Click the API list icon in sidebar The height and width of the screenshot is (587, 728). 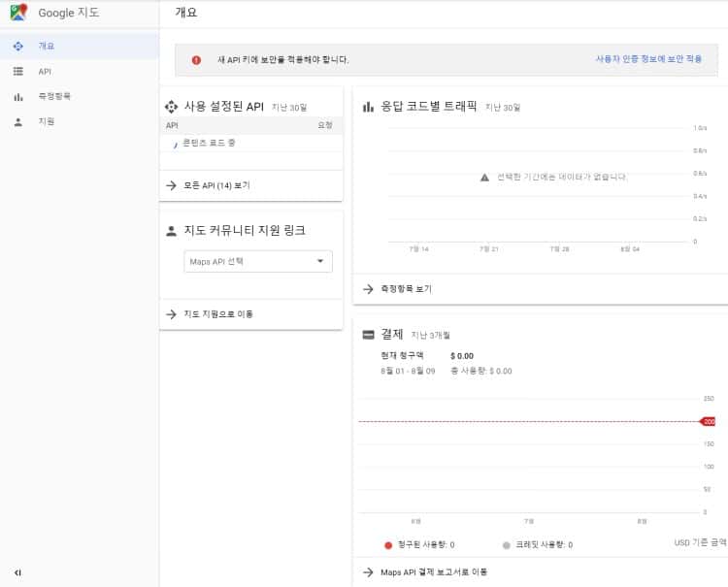tap(18, 71)
